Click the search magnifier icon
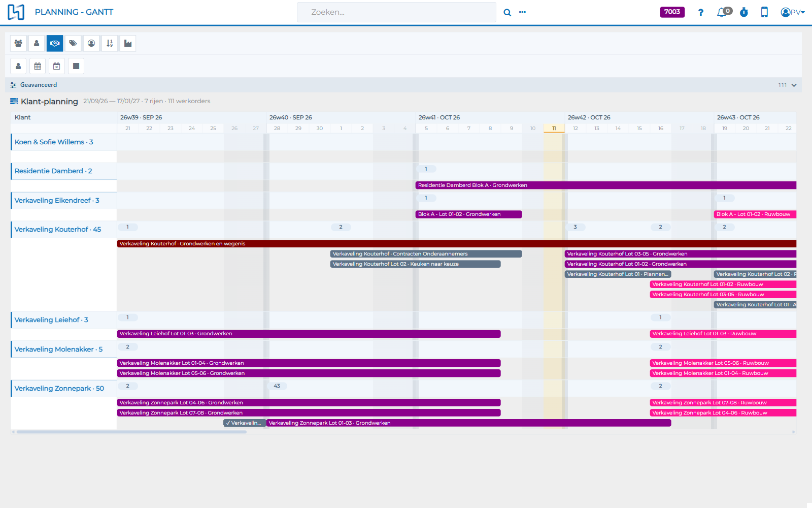812x508 pixels. click(x=507, y=13)
